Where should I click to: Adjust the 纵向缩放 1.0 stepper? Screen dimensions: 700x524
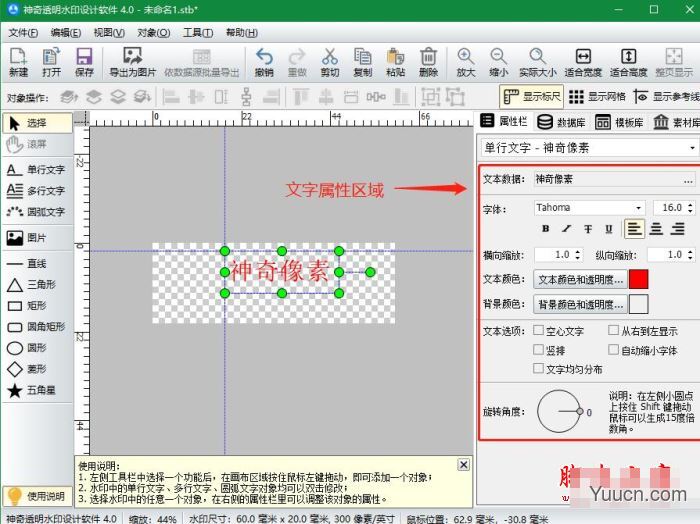(x=690, y=255)
